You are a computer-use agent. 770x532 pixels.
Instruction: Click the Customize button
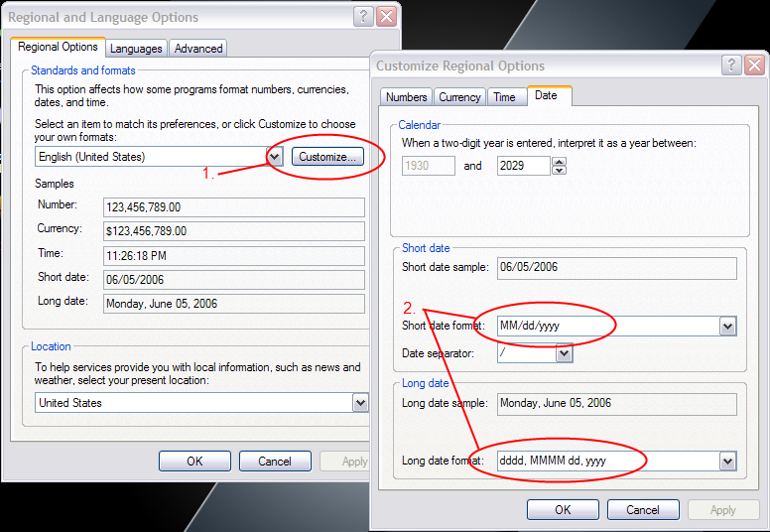click(328, 157)
